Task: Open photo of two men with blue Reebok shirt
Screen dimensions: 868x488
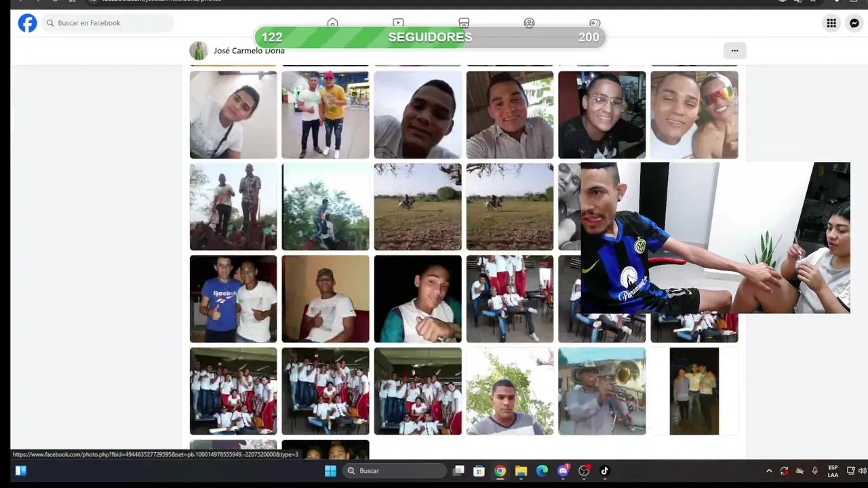Action: point(233,299)
